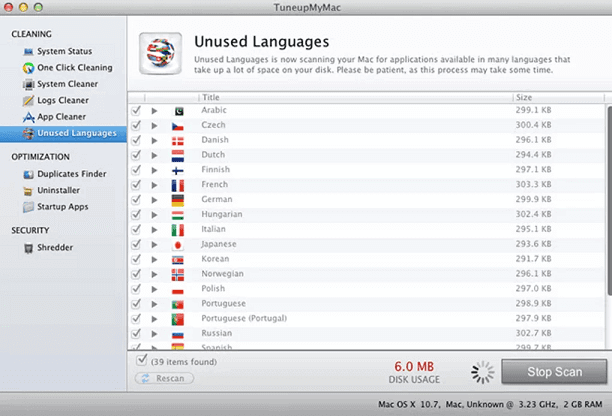
Task: Click the scanning progress spinner
Action: (x=483, y=372)
